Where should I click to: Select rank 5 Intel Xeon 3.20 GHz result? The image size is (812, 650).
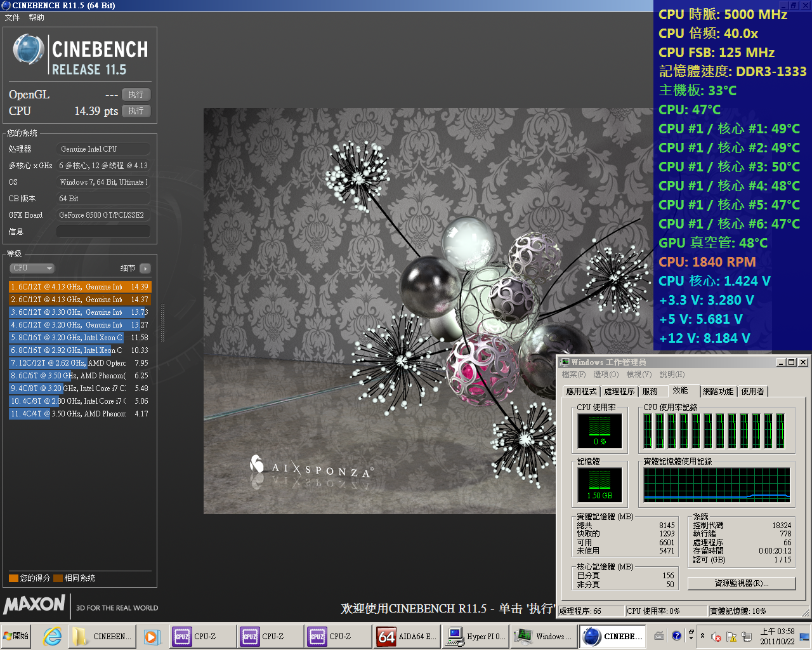point(80,338)
